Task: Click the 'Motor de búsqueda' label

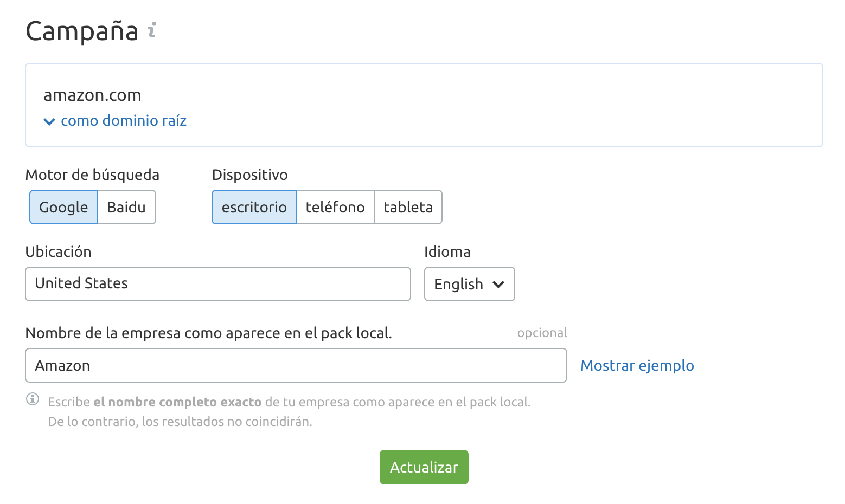Action: (x=92, y=175)
